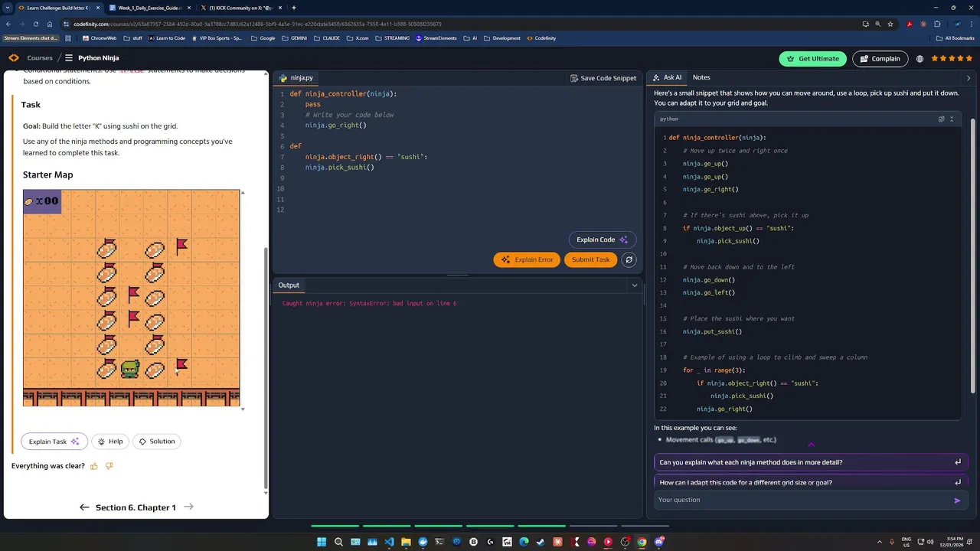The height and width of the screenshot is (551, 980).
Task: Click the browser reload icon
Action: 36,24
